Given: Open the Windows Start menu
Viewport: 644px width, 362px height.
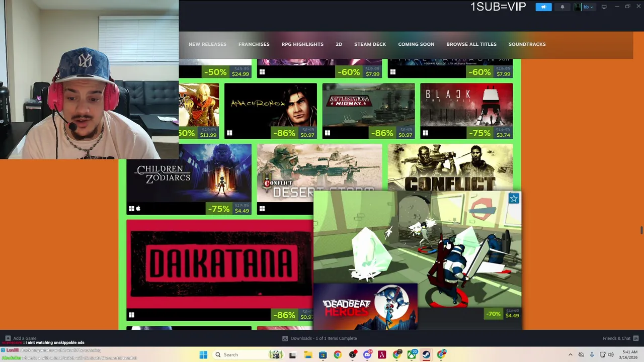Looking at the screenshot, I should (x=203, y=355).
